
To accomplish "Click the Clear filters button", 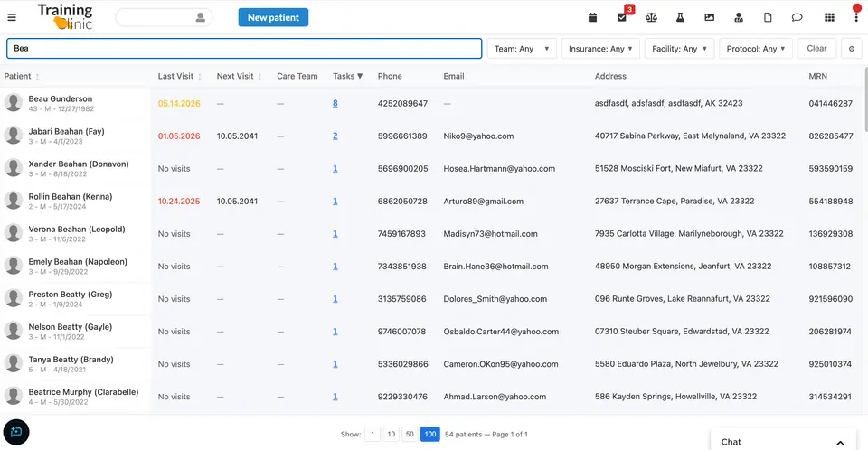I will [816, 49].
